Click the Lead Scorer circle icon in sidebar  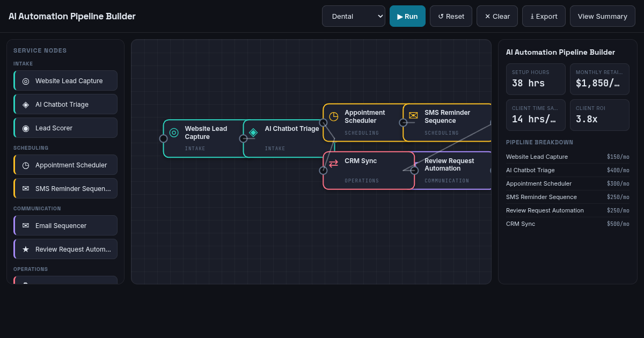pyautogui.click(x=26, y=128)
